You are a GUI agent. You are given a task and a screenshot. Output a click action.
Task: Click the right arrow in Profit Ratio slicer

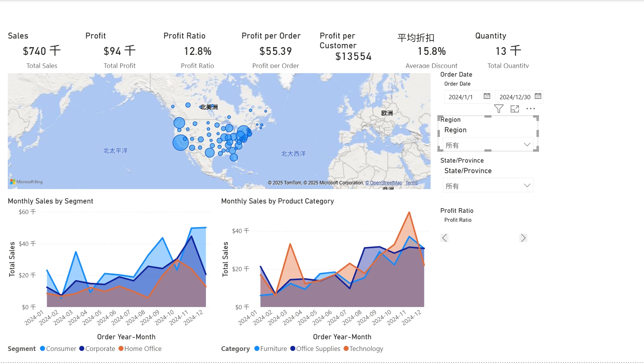coord(523,238)
